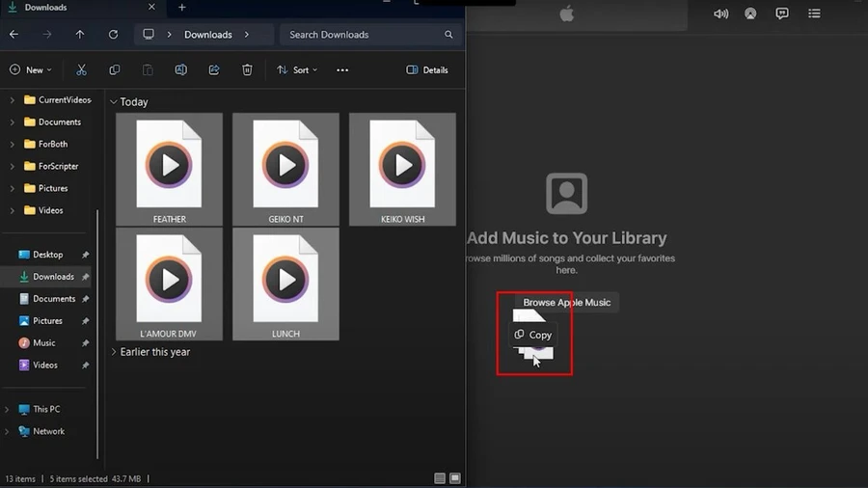Open a new Explorer tab with plus

pos(182,7)
